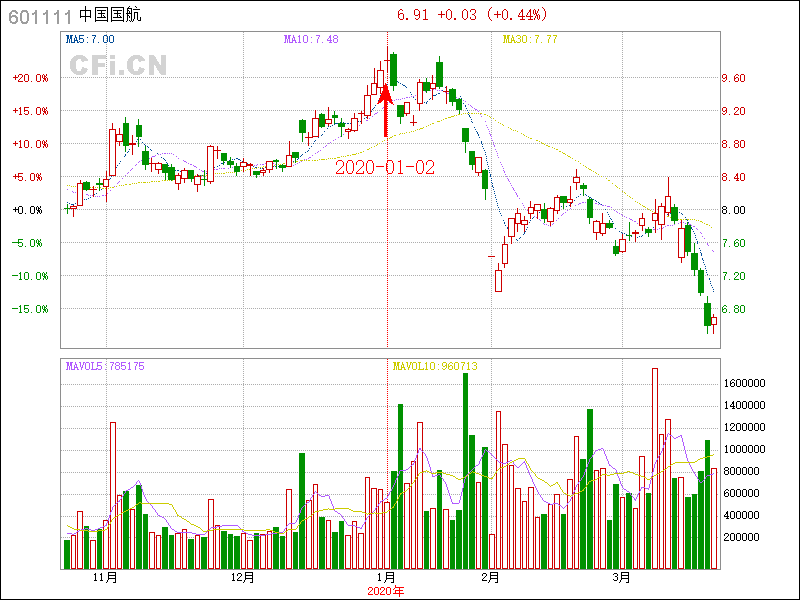800x600 pixels.
Task: Click the 1000000 volume axis label
Action: coord(745,449)
